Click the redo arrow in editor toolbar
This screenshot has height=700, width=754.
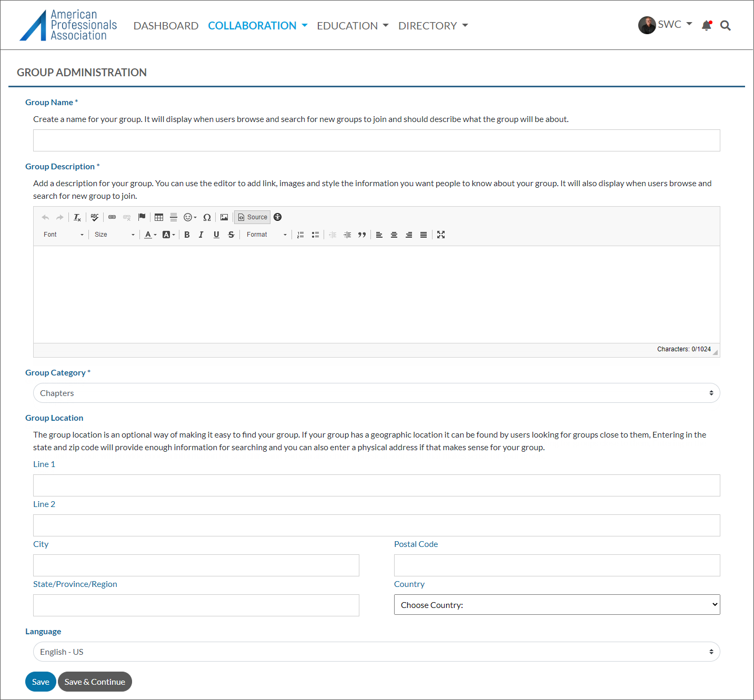pos(60,217)
